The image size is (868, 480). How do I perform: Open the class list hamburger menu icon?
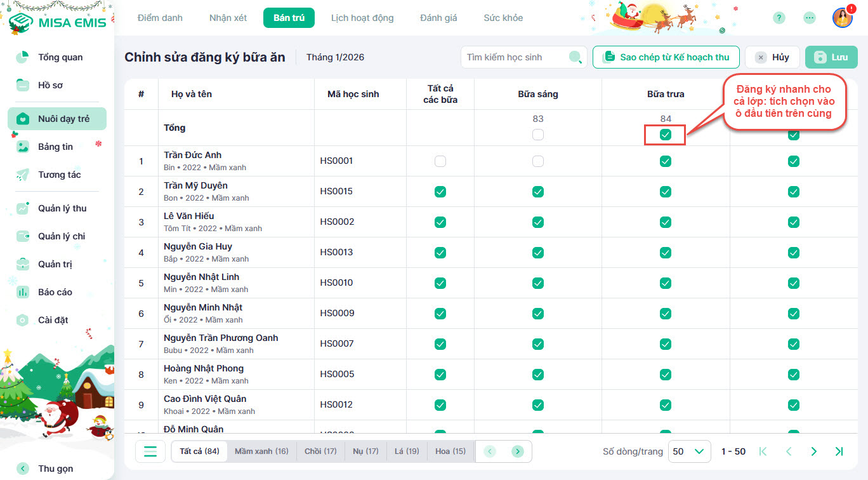150,451
